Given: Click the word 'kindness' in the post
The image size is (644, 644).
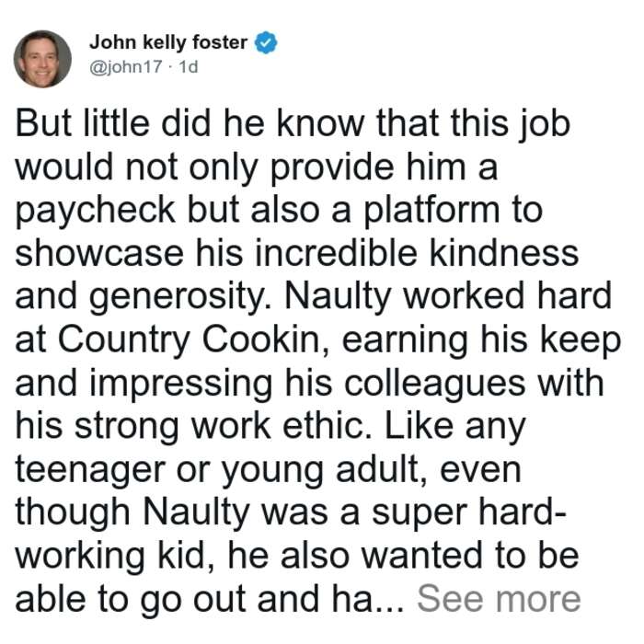Looking at the screenshot, I should coord(504,253).
